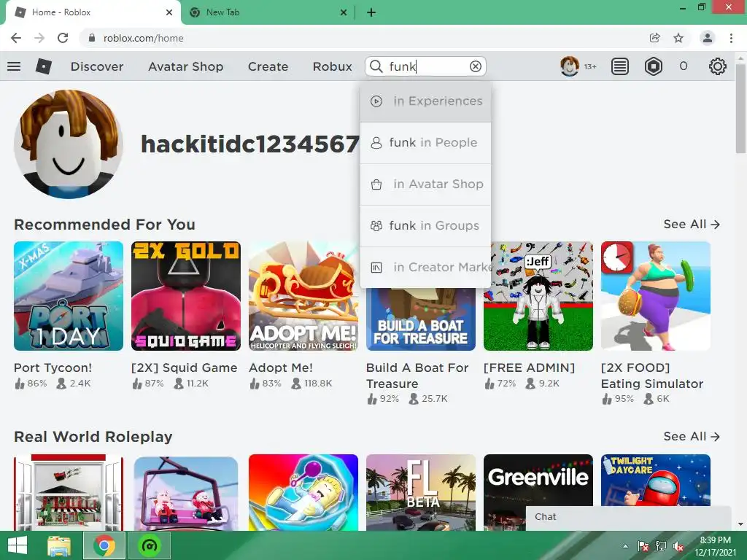Open the avatar profile icon in navbar
Viewport: 747px width, 560px height.
pyautogui.click(x=570, y=66)
